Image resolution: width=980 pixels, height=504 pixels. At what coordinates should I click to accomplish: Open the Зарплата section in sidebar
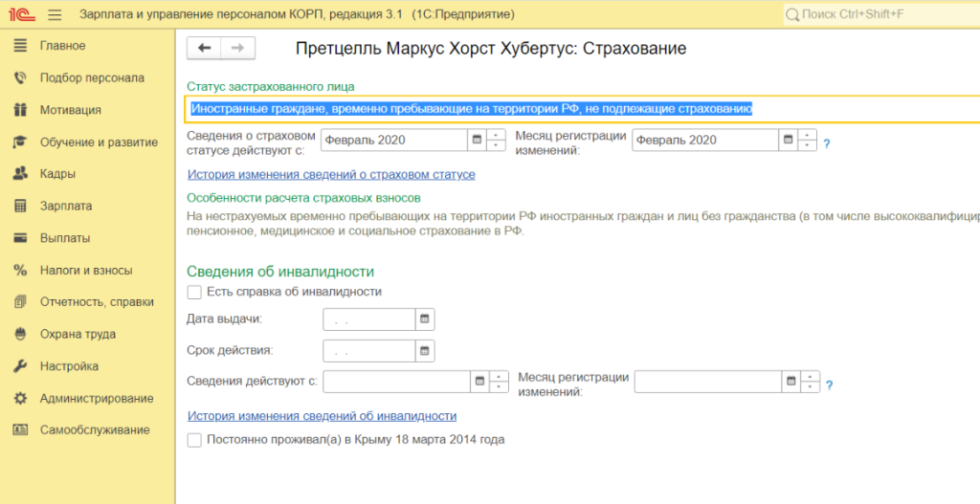(x=65, y=206)
